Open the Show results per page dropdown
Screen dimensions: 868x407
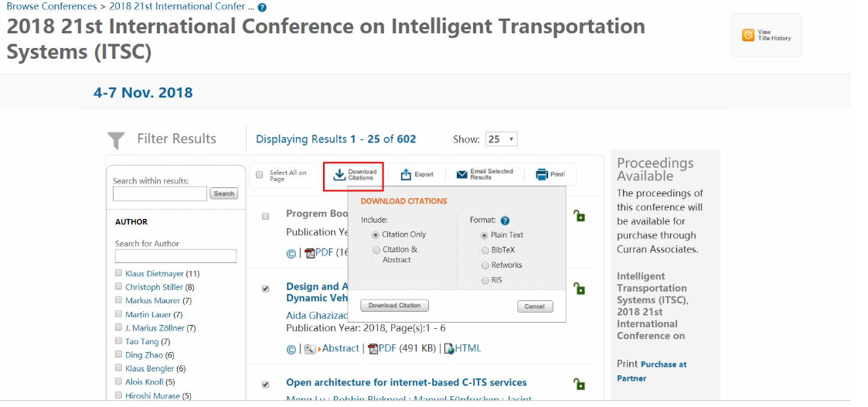coord(502,139)
